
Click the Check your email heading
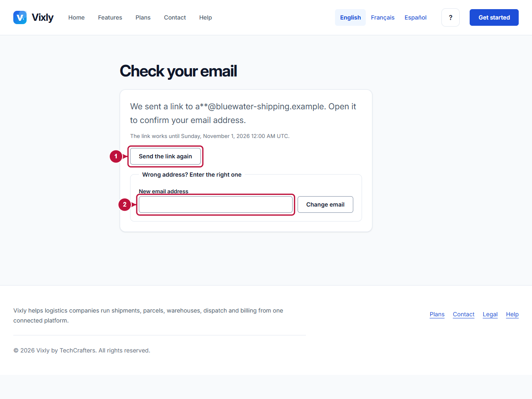[178, 71]
